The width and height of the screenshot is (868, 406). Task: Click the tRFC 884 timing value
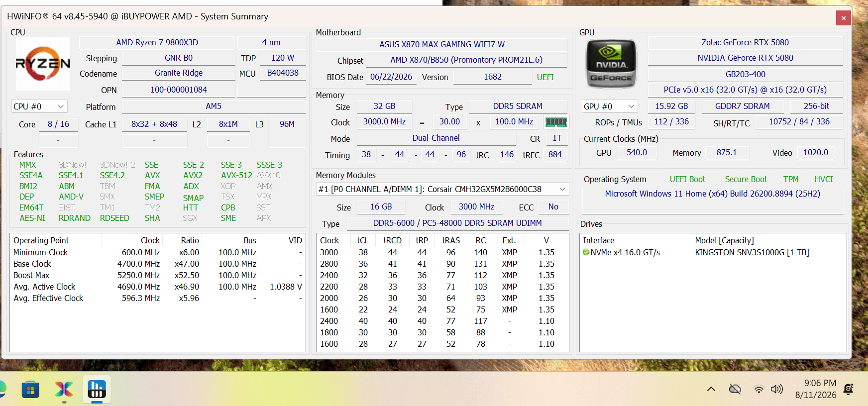click(x=555, y=155)
